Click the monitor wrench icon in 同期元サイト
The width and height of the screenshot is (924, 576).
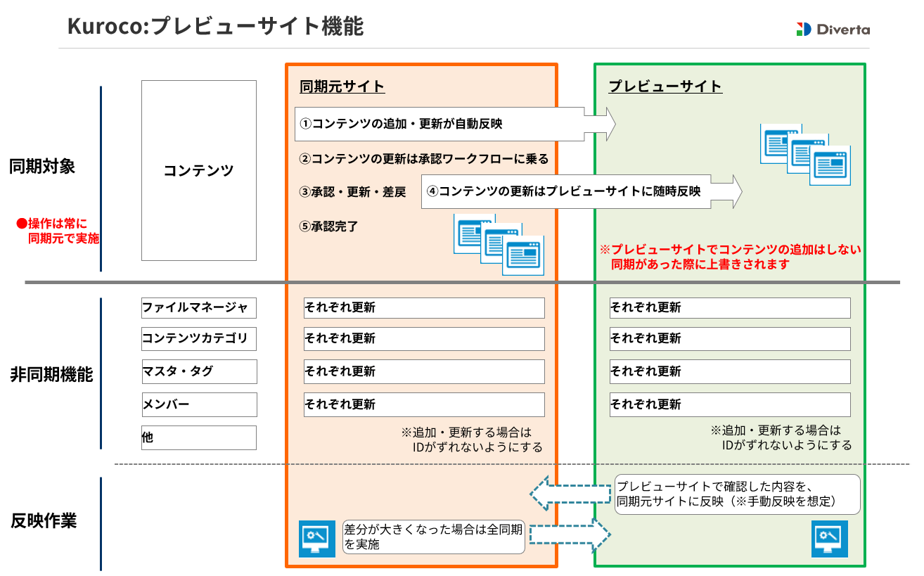tap(317, 539)
